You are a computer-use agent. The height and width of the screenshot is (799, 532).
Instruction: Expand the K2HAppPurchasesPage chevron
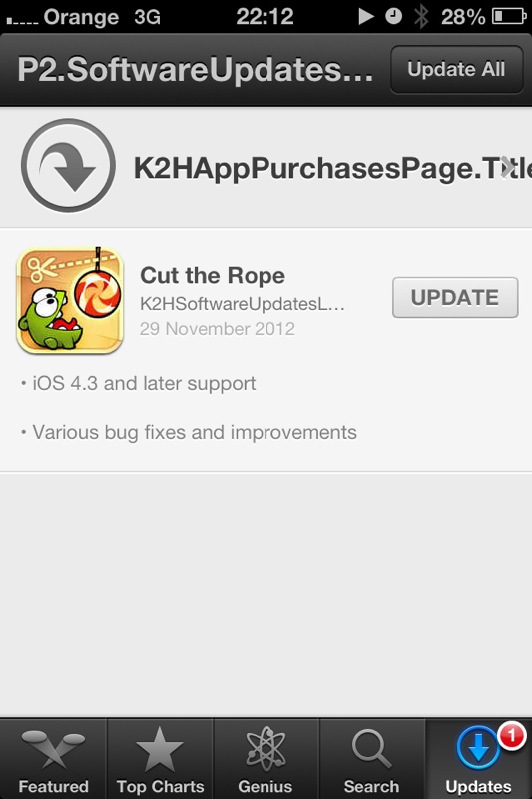point(507,167)
